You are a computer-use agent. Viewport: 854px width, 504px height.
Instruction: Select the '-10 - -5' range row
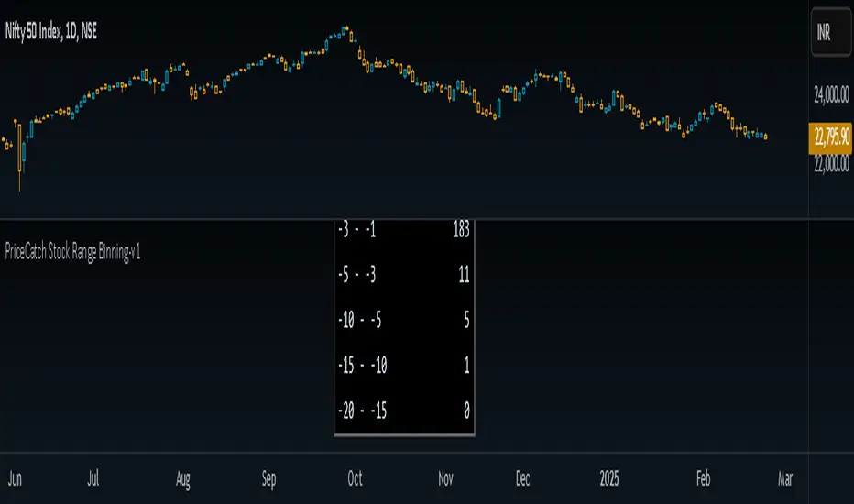pos(404,320)
